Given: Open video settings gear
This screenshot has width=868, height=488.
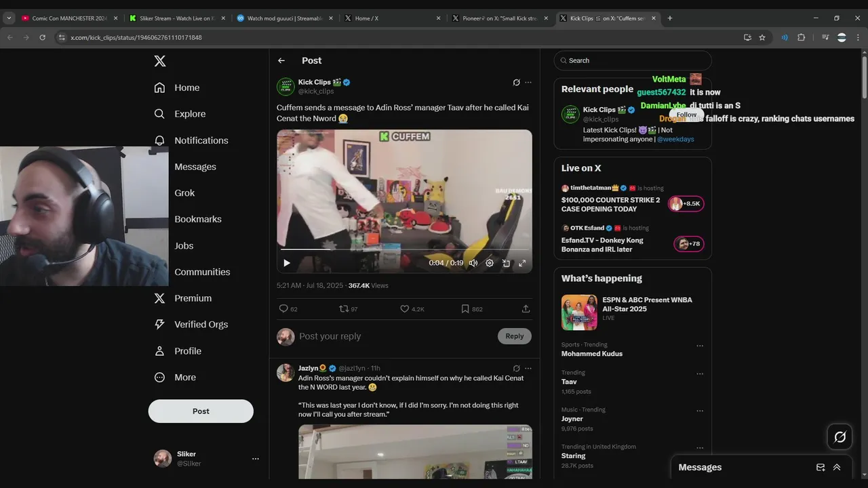Looking at the screenshot, I should (x=490, y=263).
